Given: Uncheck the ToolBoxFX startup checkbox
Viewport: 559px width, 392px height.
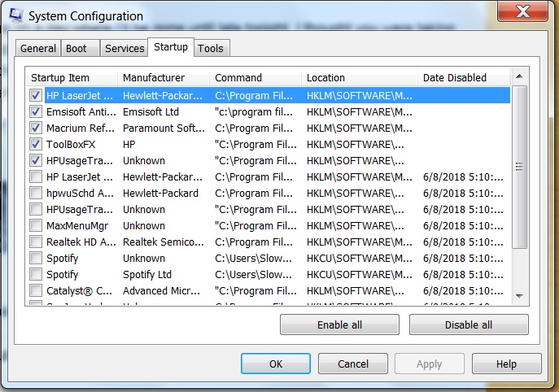Looking at the screenshot, I should tap(36, 144).
